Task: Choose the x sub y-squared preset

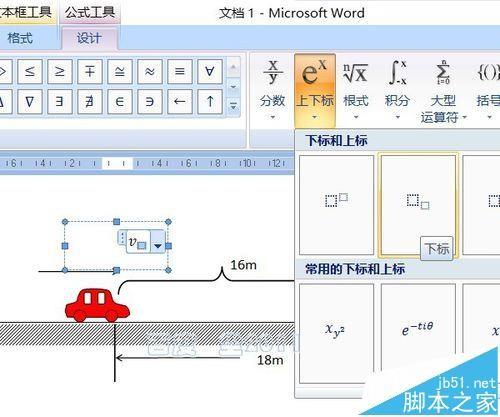Action: point(337,333)
